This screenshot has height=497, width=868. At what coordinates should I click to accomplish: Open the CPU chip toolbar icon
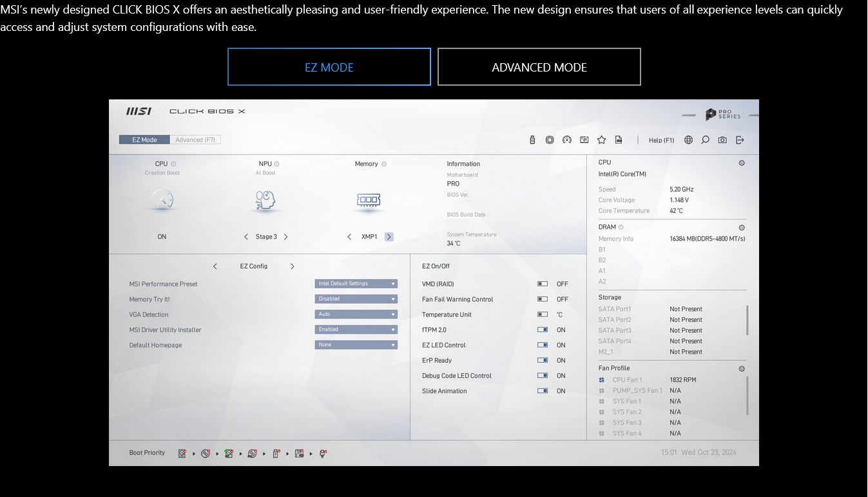click(550, 140)
